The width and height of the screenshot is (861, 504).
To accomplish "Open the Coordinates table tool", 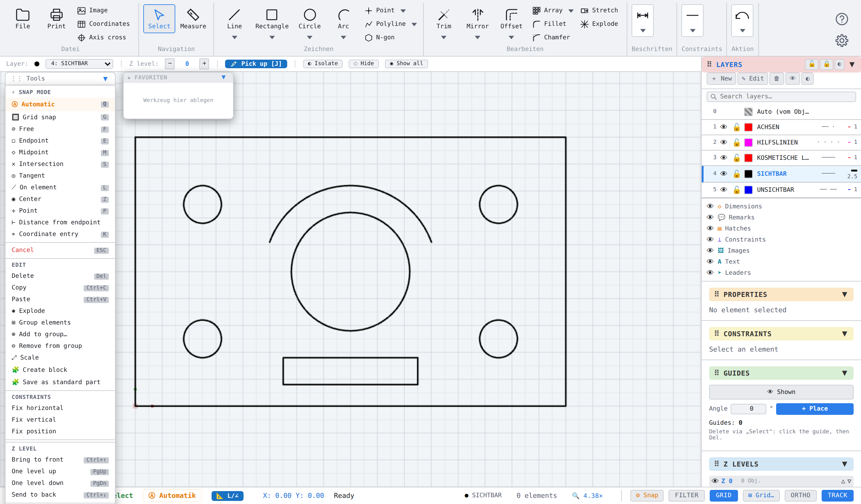I will tap(104, 24).
